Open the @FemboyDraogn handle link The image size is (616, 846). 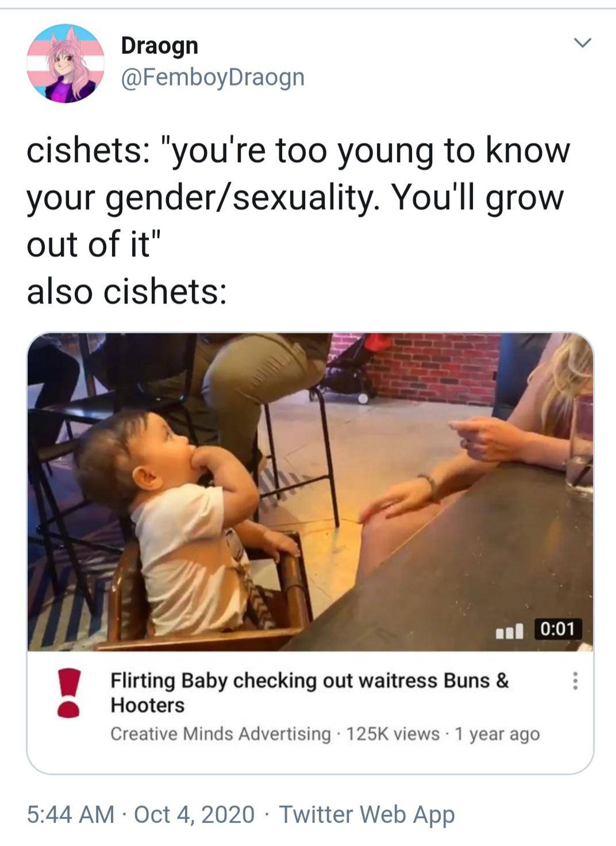click(x=213, y=77)
